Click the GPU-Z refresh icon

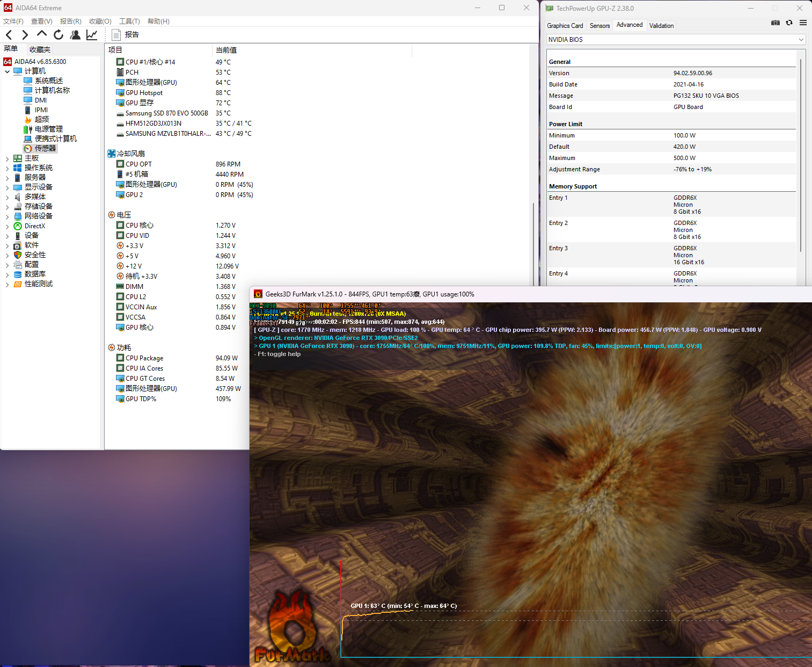[x=789, y=23]
